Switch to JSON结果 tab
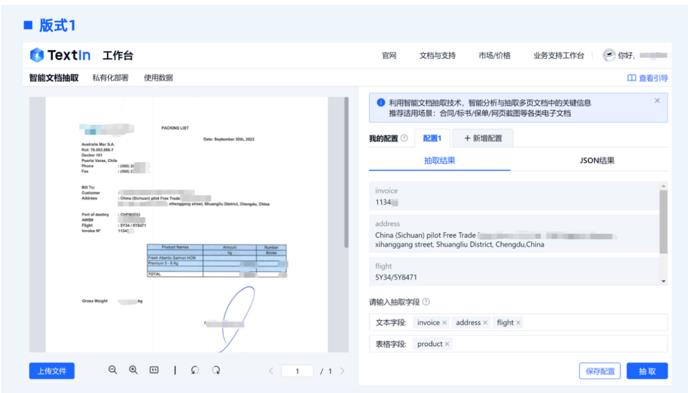Viewport: 688px width, 393px height. coord(597,161)
